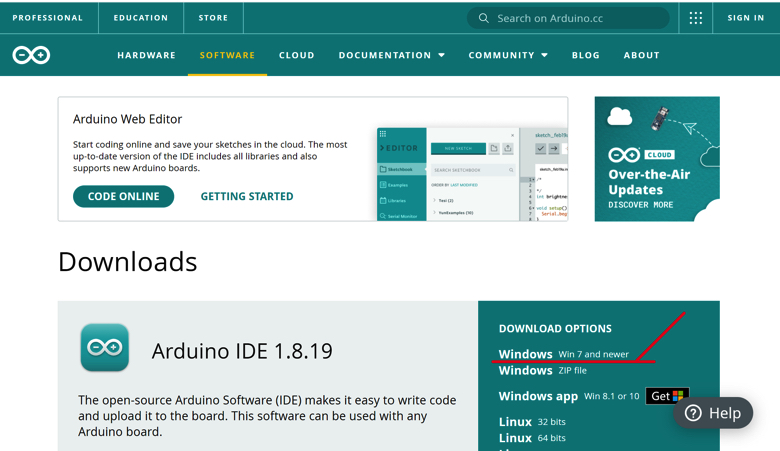The height and width of the screenshot is (451, 780).
Task: Click the Arduino Web Editor heading
Action: click(x=127, y=119)
